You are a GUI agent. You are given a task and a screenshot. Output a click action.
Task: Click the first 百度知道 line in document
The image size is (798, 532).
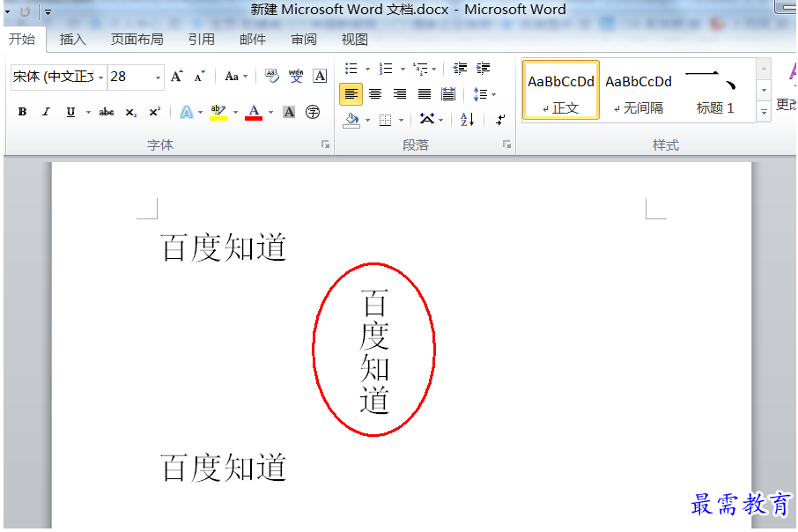pos(224,248)
